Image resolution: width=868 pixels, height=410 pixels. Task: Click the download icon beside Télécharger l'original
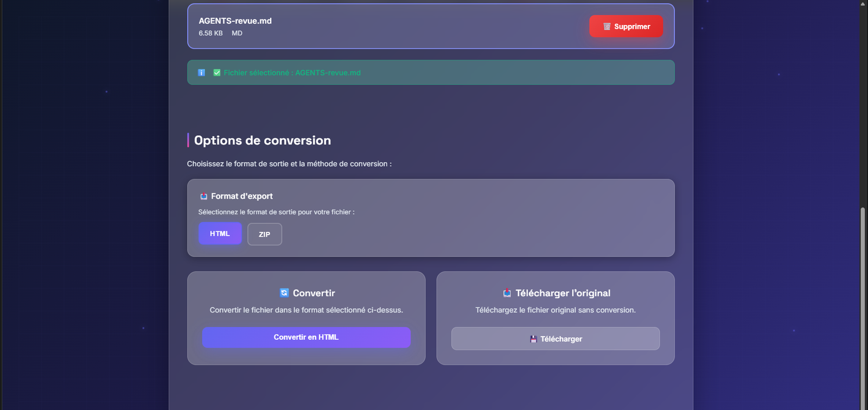click(x=507, y=293)
